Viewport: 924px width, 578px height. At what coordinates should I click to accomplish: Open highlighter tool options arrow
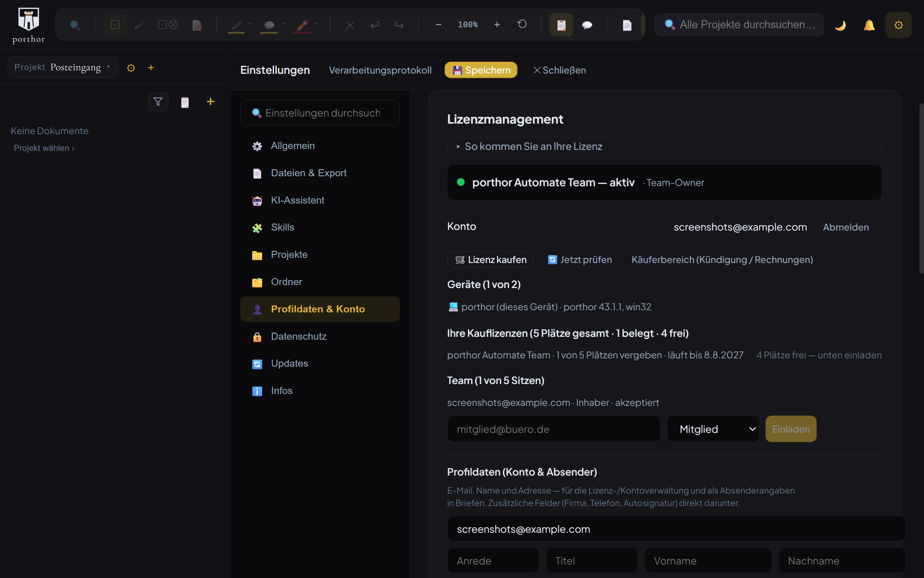pos(250,24)
